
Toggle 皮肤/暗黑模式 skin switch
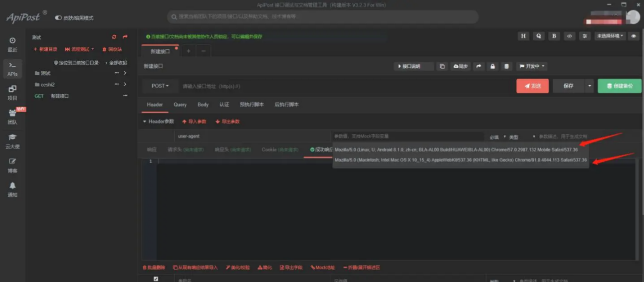[58, 18]
